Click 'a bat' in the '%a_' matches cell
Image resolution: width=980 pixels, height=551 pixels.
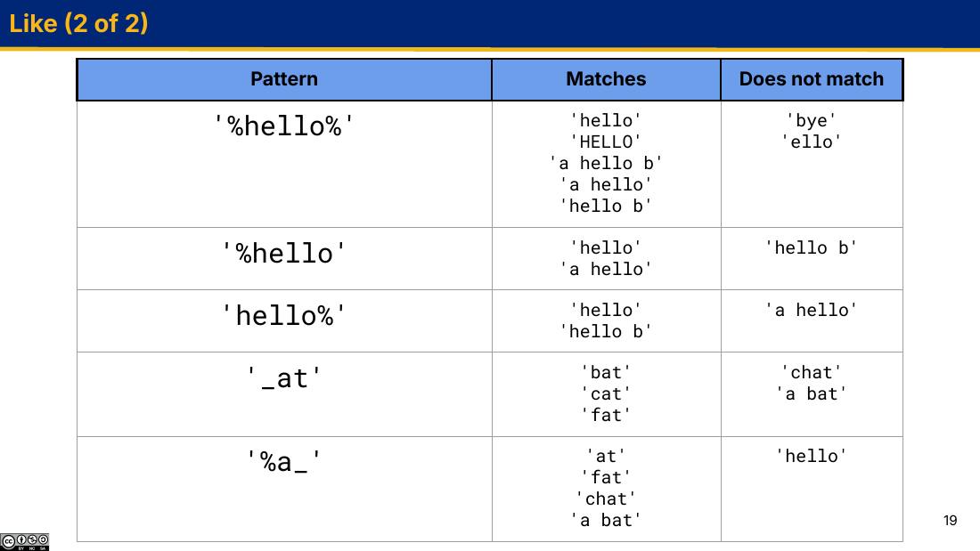(606, 521)
